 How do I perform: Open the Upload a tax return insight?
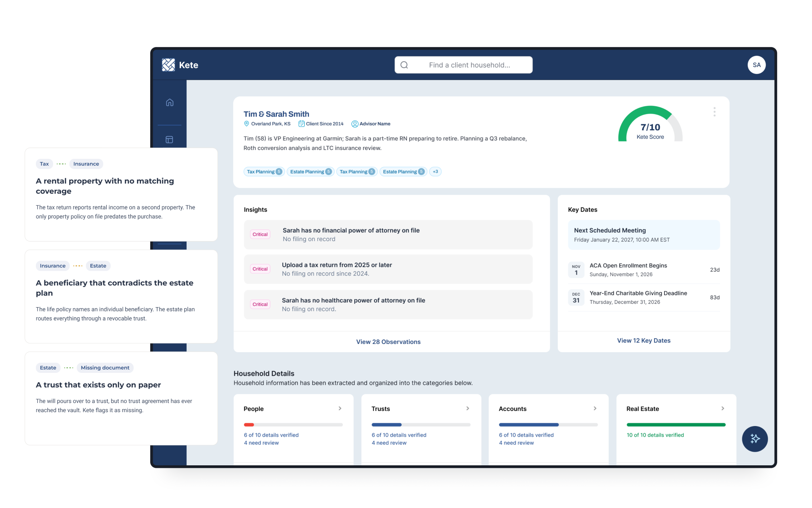pyautogui.click(x=388, y=269)
